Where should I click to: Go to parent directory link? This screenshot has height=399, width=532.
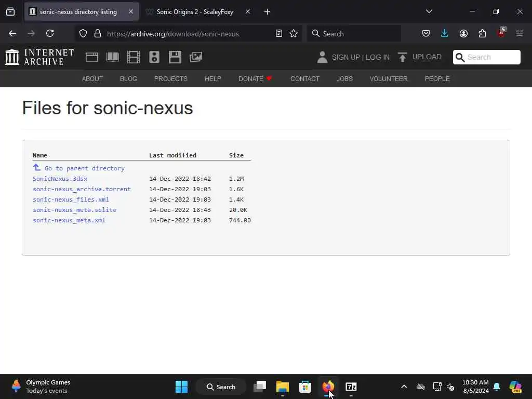click(85, 168)
